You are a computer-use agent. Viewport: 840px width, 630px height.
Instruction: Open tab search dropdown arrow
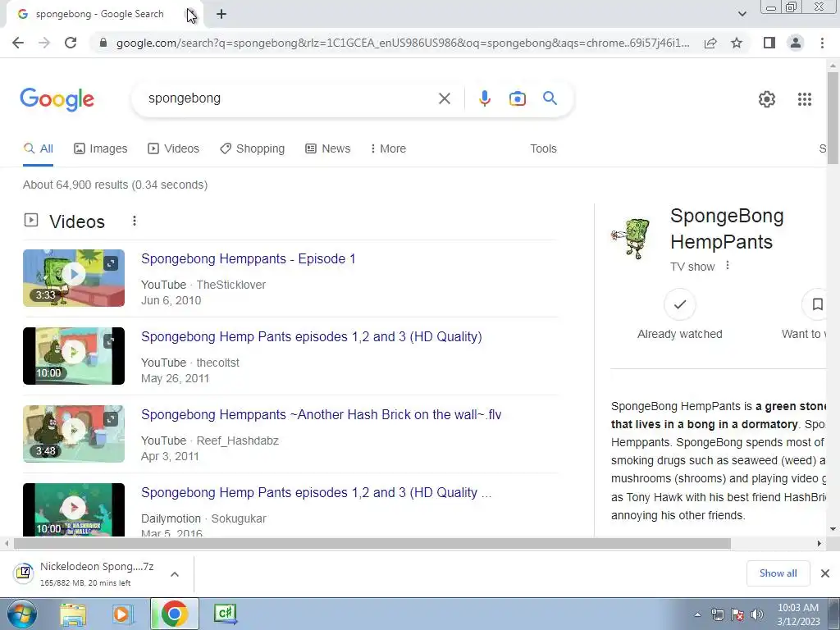[742, 14]
